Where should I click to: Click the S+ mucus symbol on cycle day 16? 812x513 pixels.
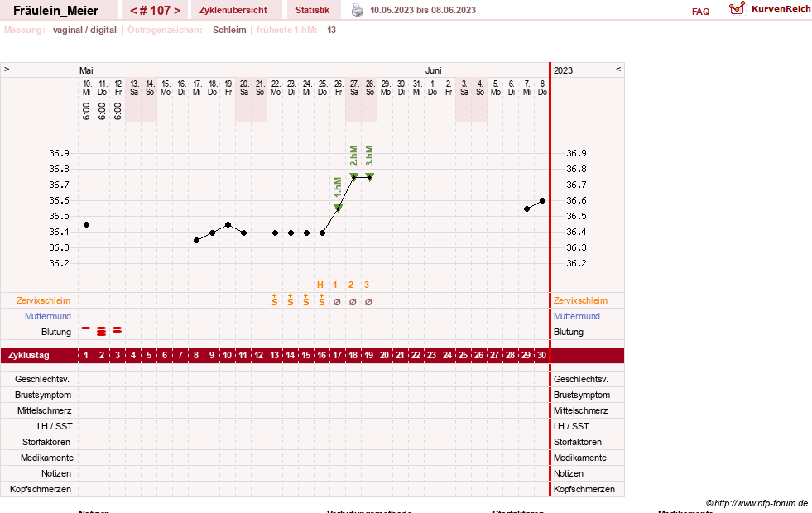click(322, 300)
